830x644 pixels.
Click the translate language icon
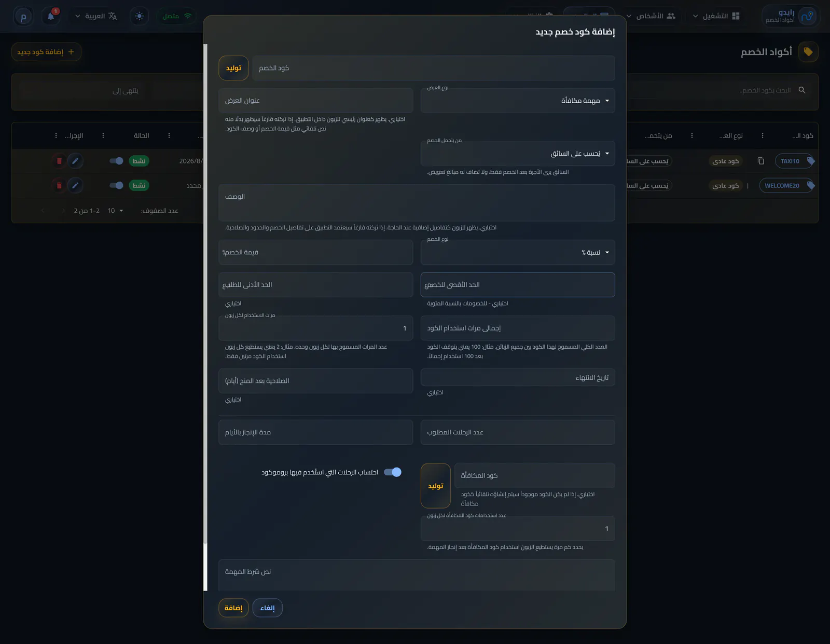click(113, 16)
